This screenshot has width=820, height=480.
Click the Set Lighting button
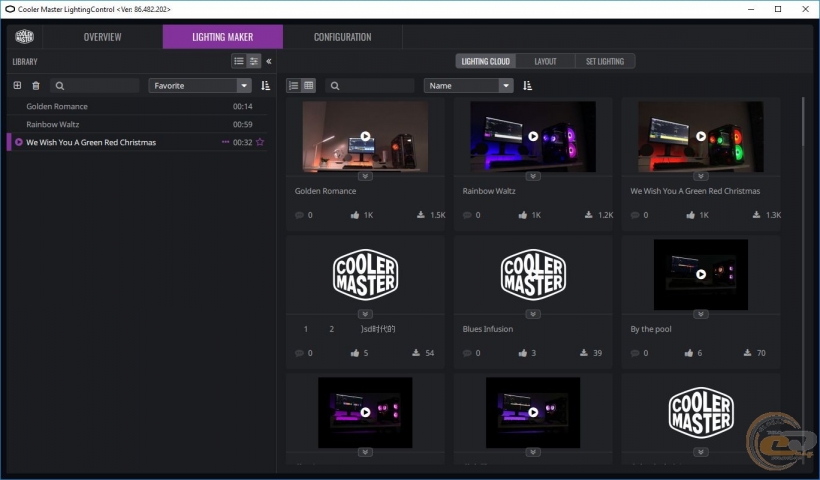pos(604,61)
